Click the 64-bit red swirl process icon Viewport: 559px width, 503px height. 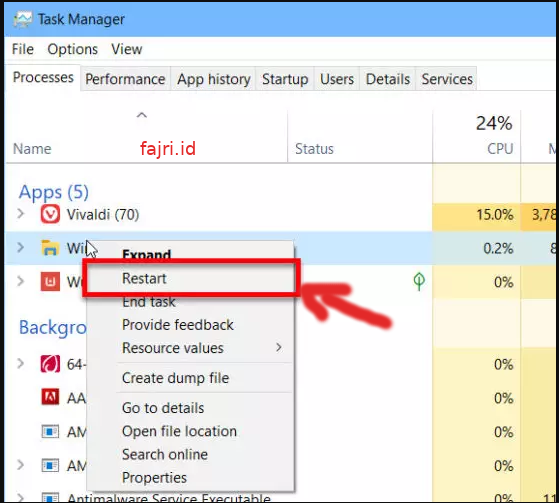pos(50,364)
